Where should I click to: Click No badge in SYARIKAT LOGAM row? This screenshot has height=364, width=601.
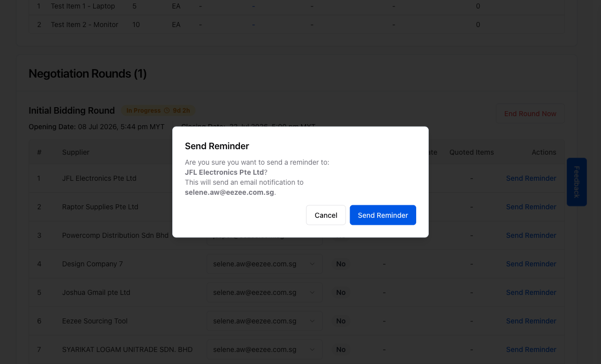coord(341,349)
